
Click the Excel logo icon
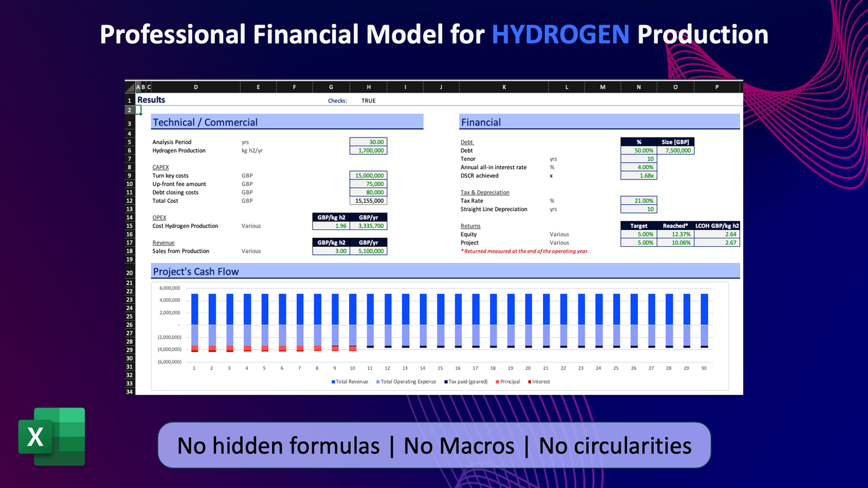pyautogui.click(x=52, y=436)
